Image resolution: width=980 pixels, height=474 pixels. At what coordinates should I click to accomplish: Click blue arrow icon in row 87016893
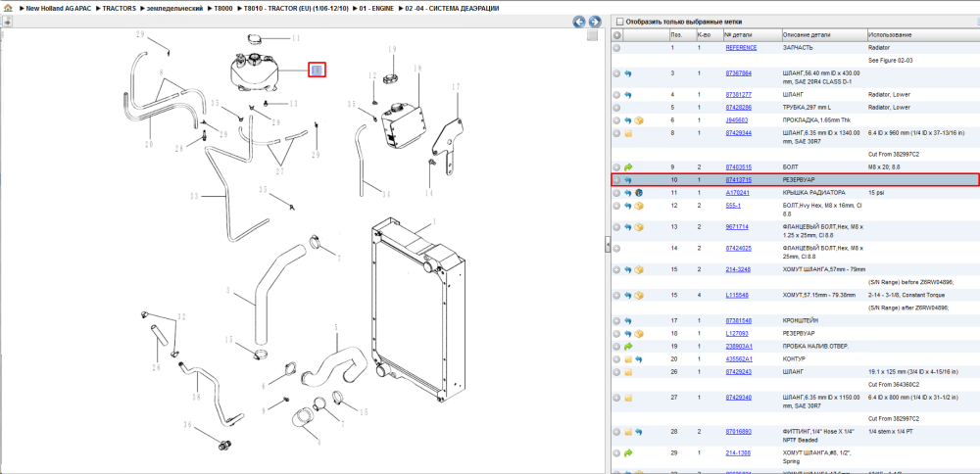[x=639, y=432]
